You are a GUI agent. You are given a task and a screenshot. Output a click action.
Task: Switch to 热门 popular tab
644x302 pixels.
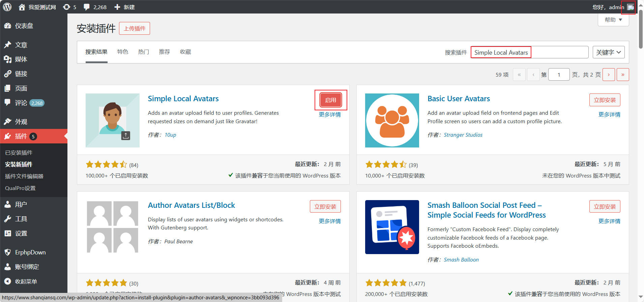tap(144, 52)
